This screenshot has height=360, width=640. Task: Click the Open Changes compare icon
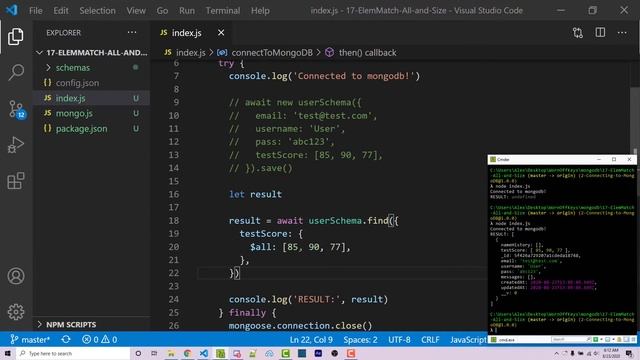click(x=578, y=33)
